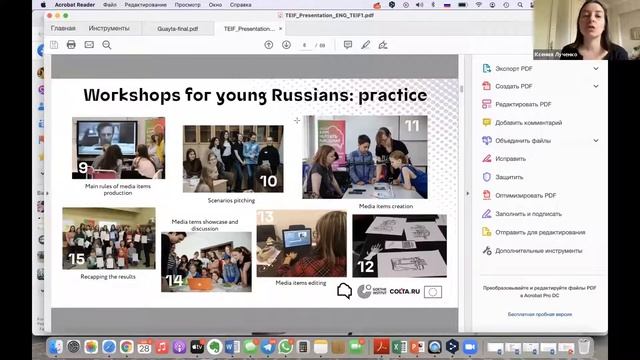Open the Apple menu
Viewport: 640px width, 360px height.
[43, 5]
